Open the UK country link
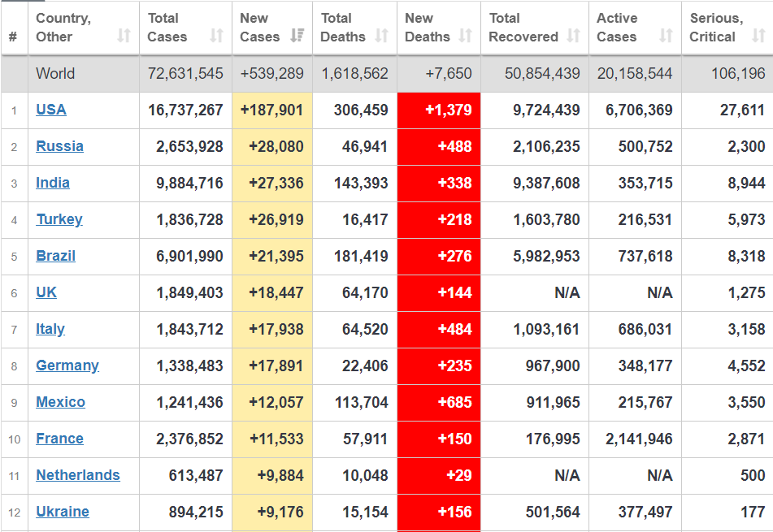Screen dimensions: 773x532 [x=46, y=292]
